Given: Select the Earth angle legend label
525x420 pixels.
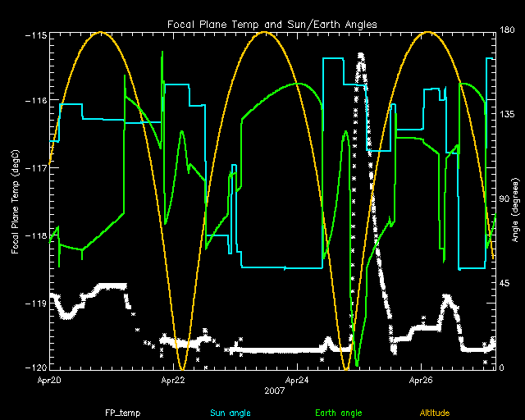Looking at the screenshot, I should pyautogui.click(x=339, y=413).
